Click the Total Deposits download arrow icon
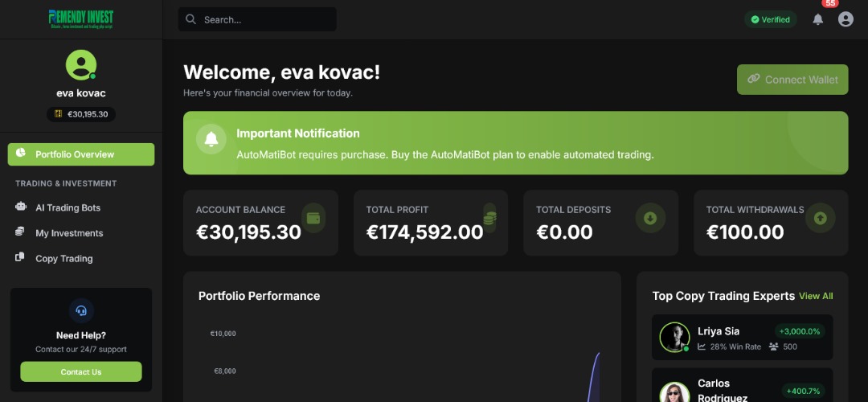The height and width of the screenshot is (402, 868). (650, 218)
